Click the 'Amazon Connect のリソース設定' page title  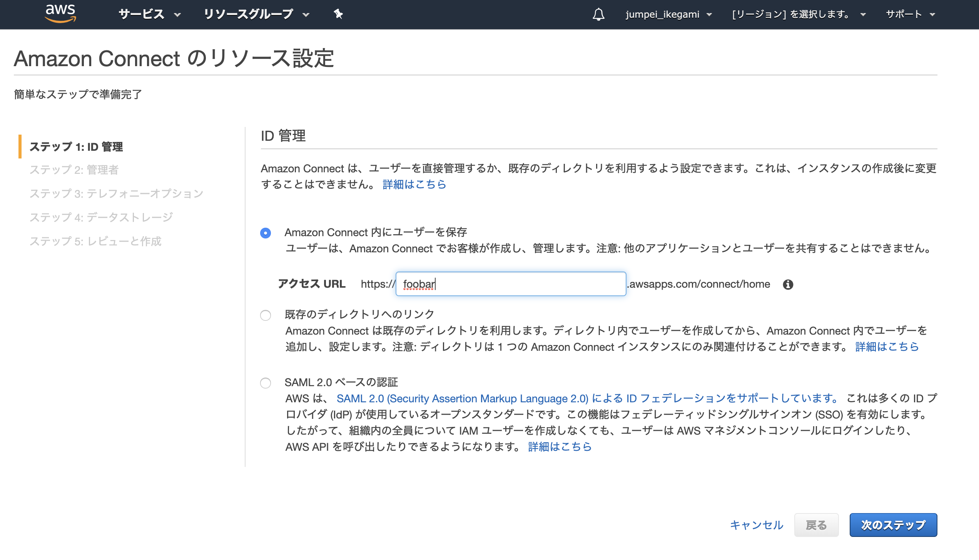[174, 58]
